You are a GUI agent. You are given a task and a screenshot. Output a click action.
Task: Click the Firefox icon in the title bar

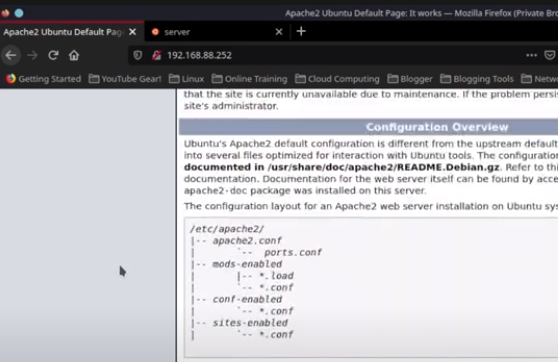tap(5, 13)
